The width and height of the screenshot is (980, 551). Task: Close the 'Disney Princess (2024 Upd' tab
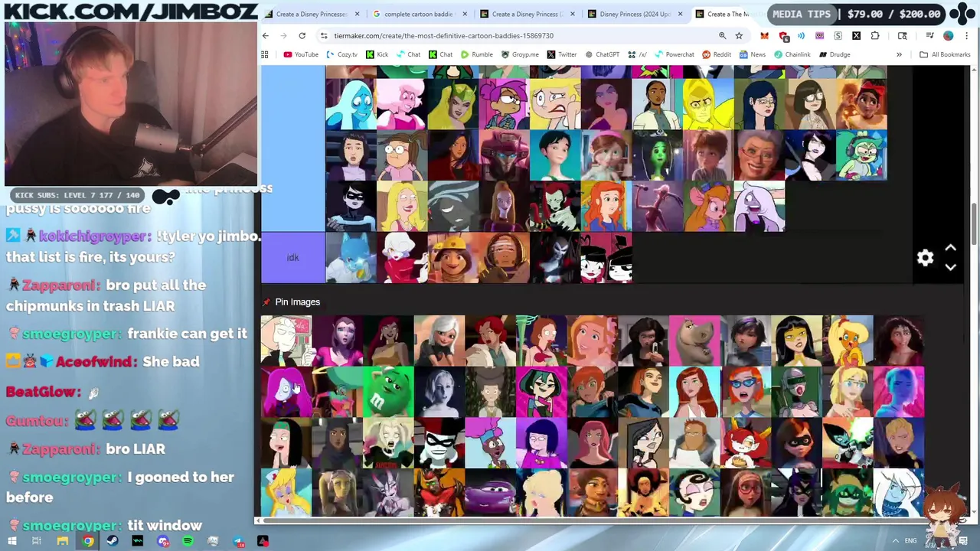678,14
